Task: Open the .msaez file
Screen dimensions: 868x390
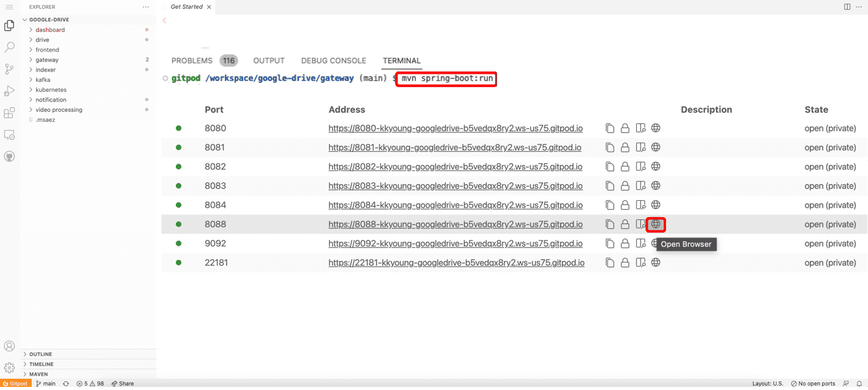Action: tap(45, 119)
